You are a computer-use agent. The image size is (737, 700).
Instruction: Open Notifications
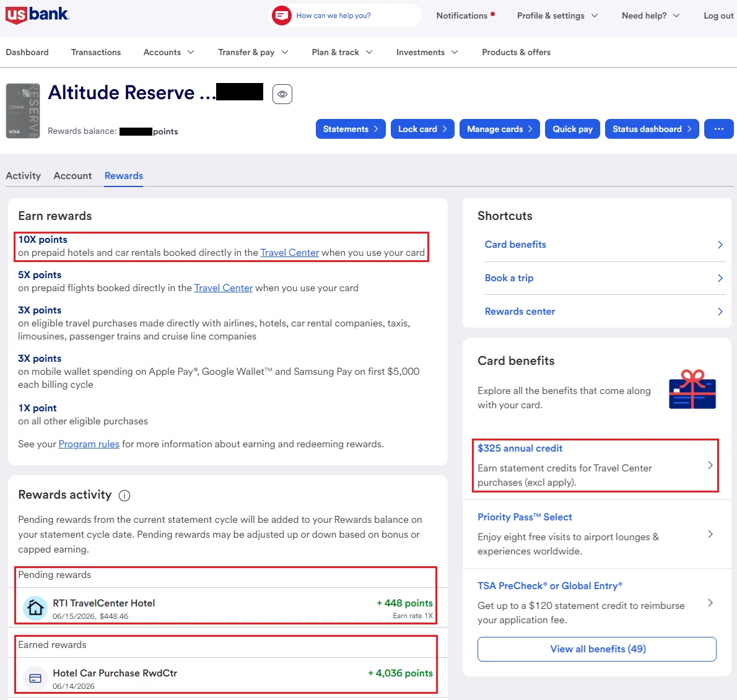[x=461, y=15]
